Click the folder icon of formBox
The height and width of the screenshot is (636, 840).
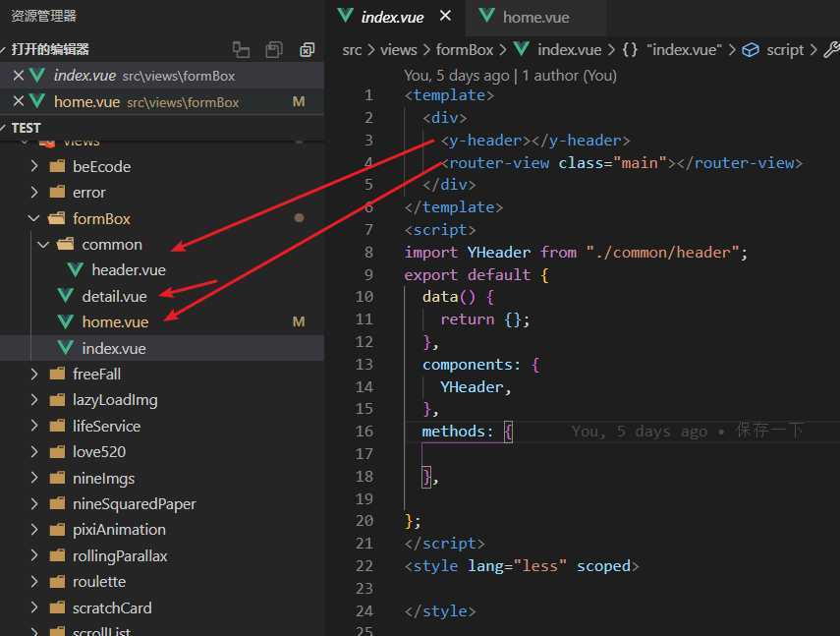point(57,218)
